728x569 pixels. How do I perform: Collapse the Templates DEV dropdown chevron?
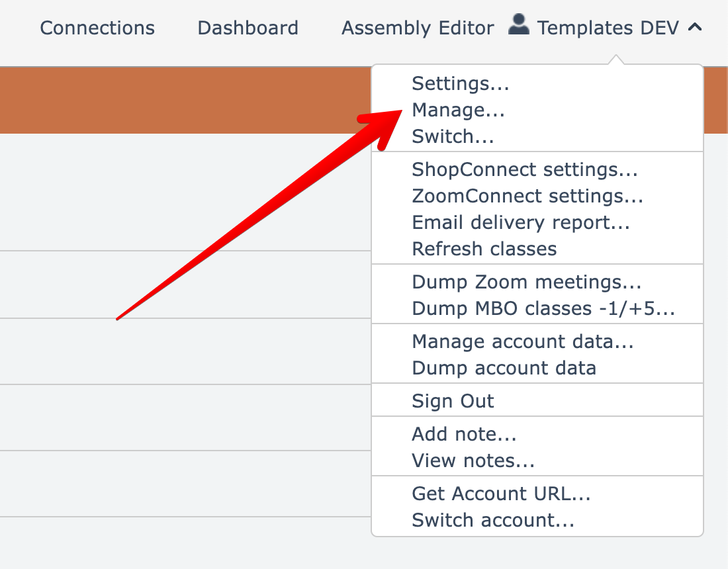(694, 28)
